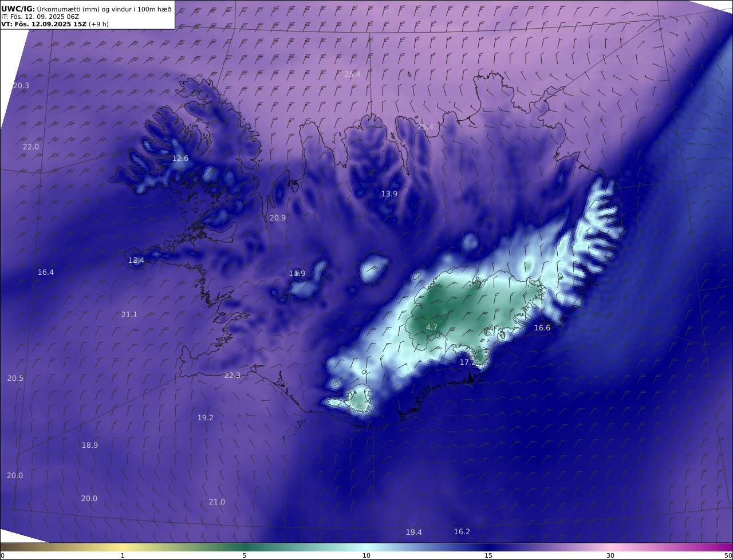Click the 12.6 value over the Westfjords
The width and height of the screenshot is (733, 560).
tap(180, 159)
